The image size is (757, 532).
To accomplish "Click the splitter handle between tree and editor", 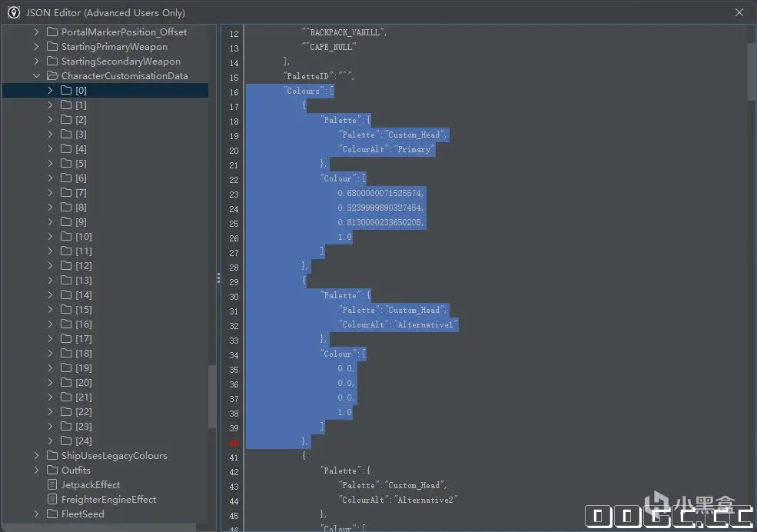I will pos(218,278).
